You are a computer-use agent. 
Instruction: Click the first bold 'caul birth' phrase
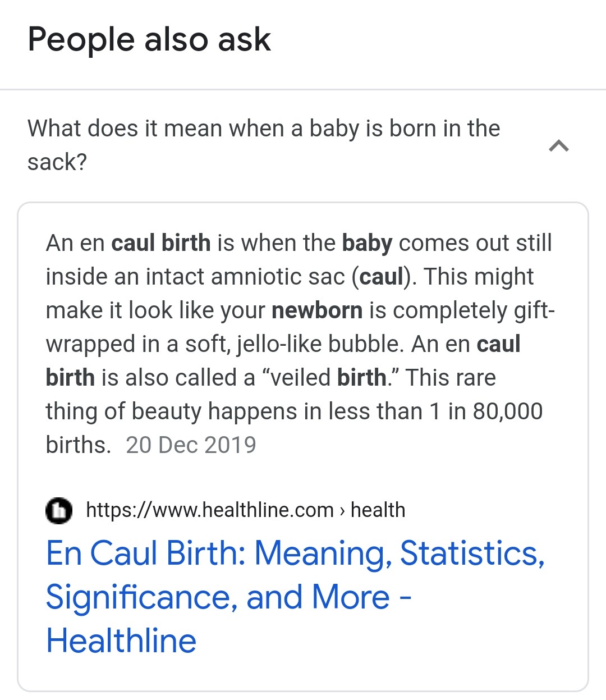[161, 243]
